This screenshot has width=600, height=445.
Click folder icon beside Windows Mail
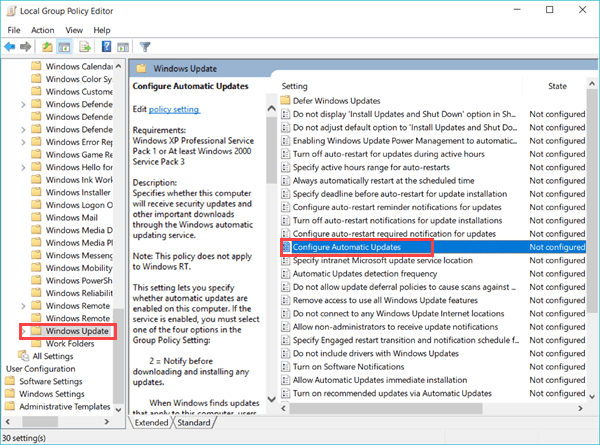coord(36,217)
